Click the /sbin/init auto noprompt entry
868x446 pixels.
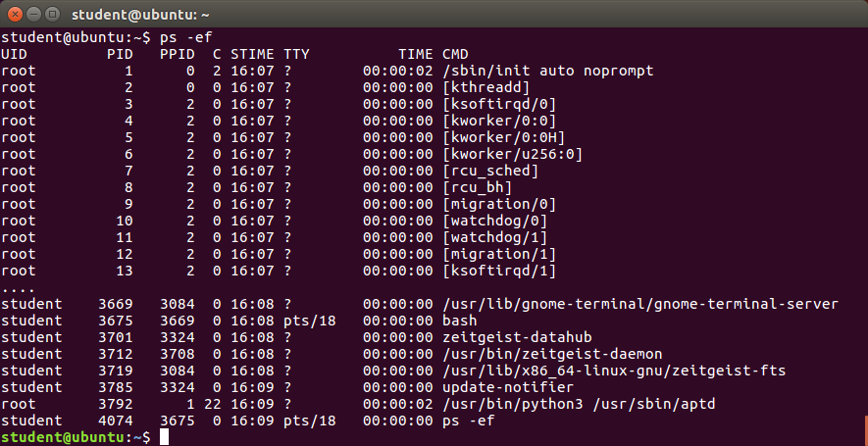[x=548, y=71]
